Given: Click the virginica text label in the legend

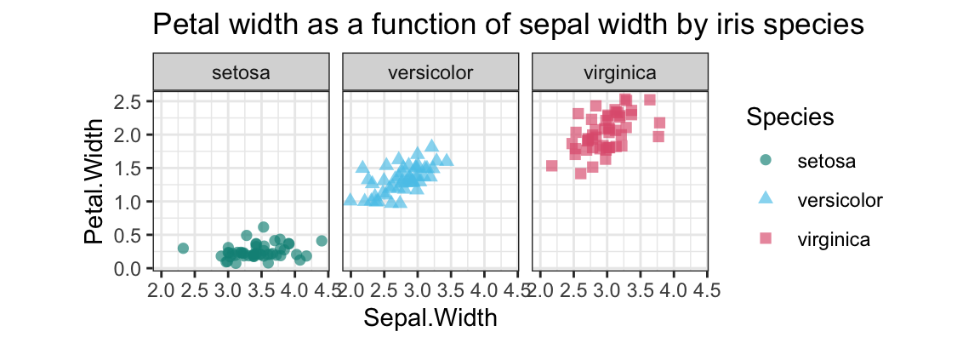Looking at the screenshot, I should pos(835,239).
